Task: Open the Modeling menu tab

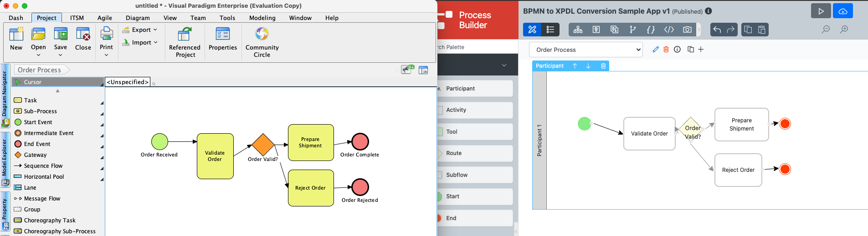Action: pos(262,18)
